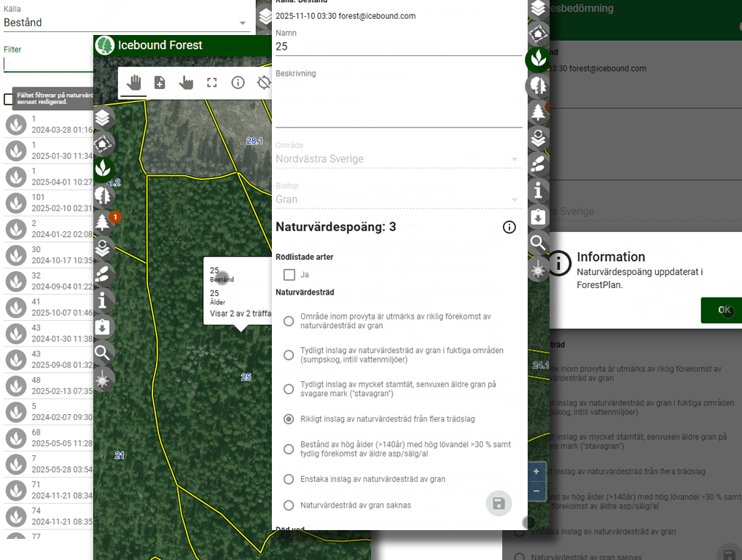
Task: Click the fullscreen frame icon in map toolbar
Action: (212, 83)
